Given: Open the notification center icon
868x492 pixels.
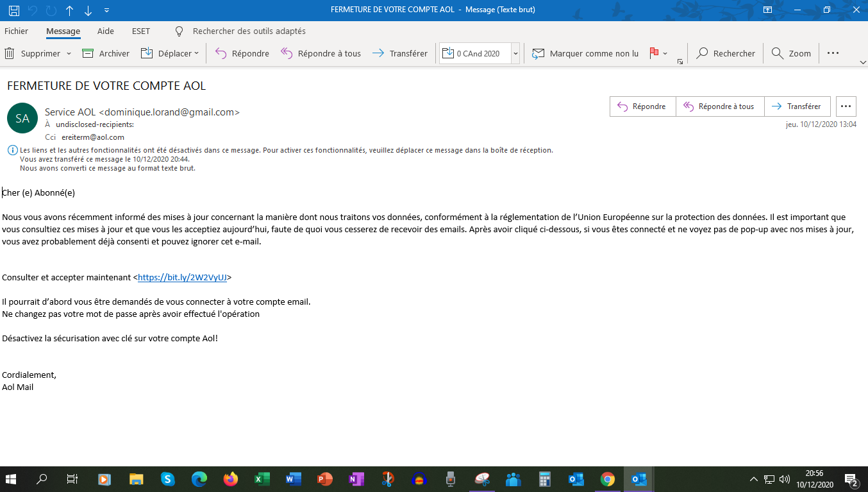Looking at the screenshot, I should (x=852, y=479).
